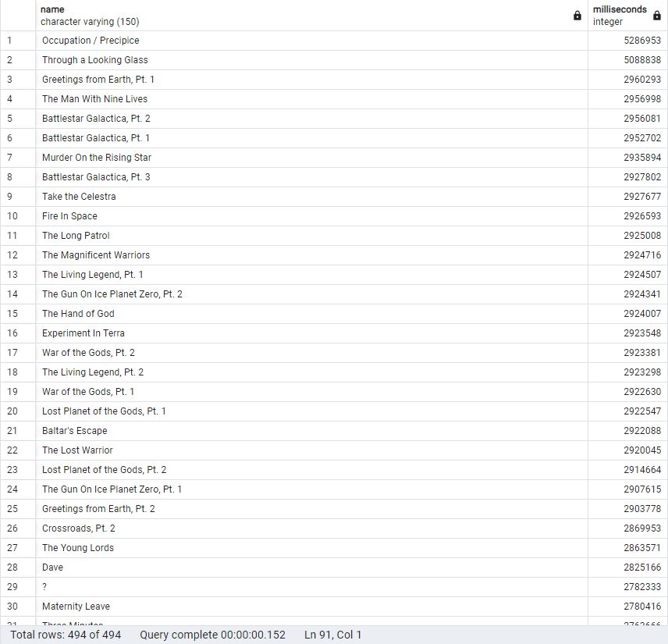Select the 'Battlestar Galactica, Pt. 1' cell
The image size is (668, 644).
pos(312,138)
